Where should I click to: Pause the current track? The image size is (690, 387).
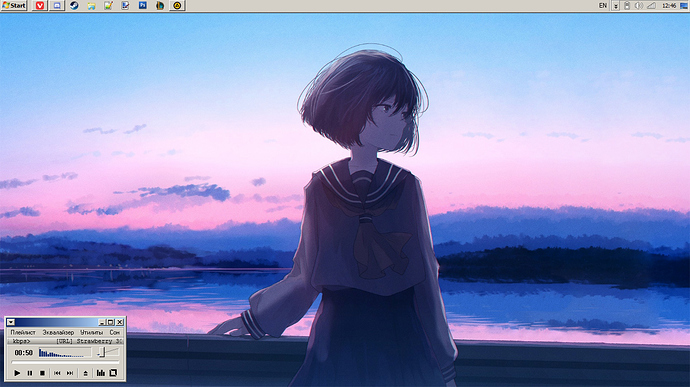(x=30, y=373)
